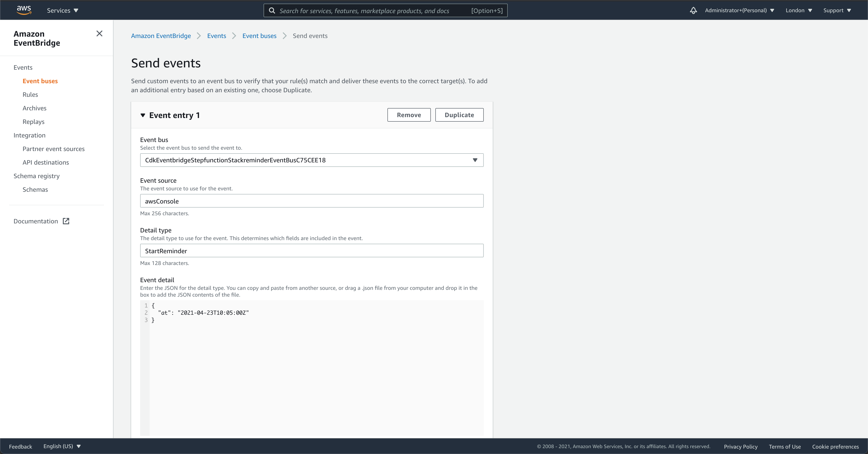The height and width of the screenshot is (454, 868).
Task: Open Event buses in sidebar
Action: 40,81
